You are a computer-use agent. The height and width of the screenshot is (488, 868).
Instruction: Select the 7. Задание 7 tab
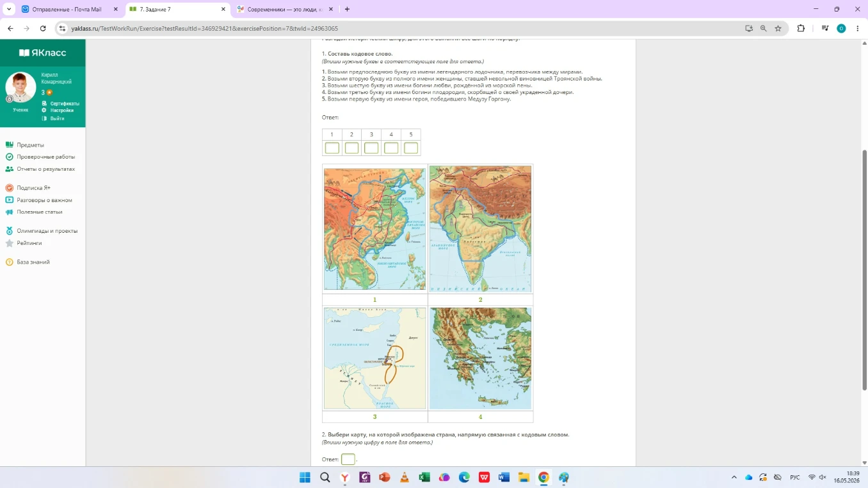[178, 10]
